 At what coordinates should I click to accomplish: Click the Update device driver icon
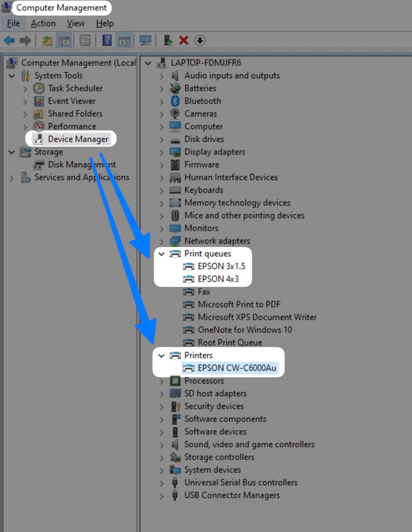click(x=168, y=41)
